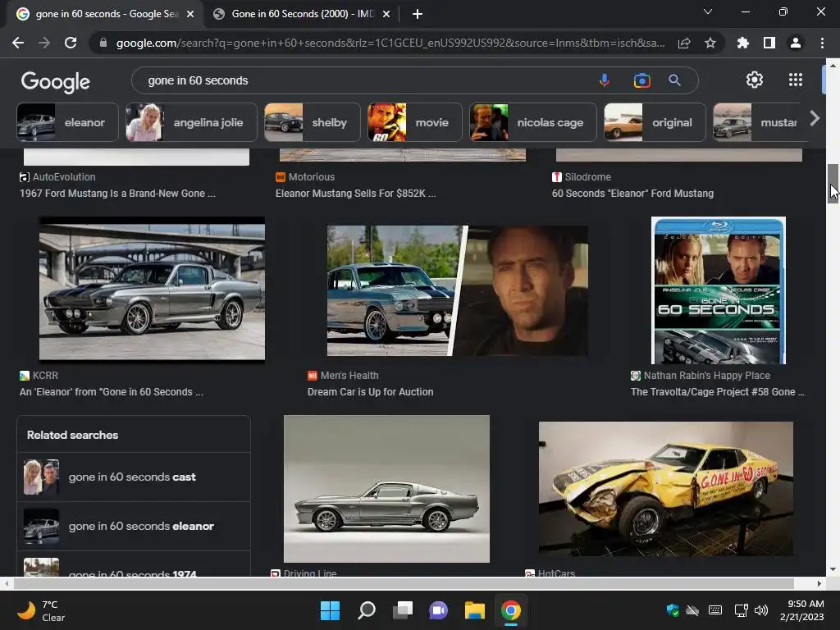Image resolution: width=840 pixels, height=630 pixels.
Task: Open Nathan Rabin's Travolta/Cage Project link
Action: pyautogui.click(x=717, y=391)
